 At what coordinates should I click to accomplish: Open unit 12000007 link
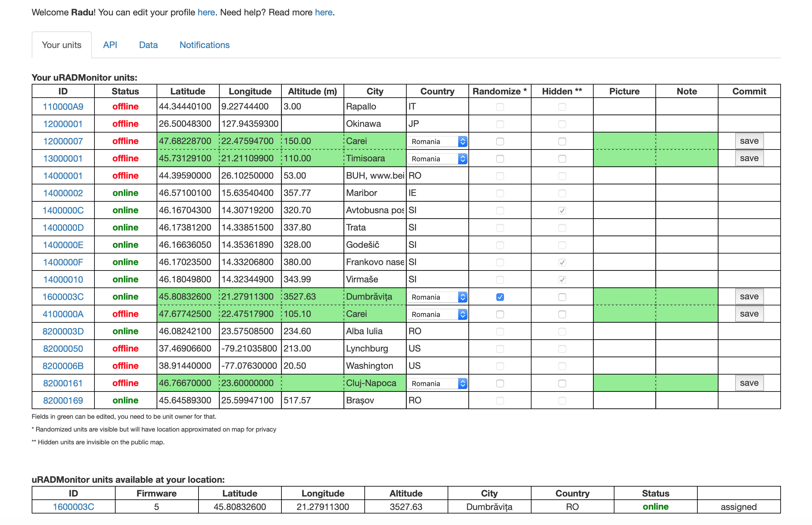click(x=63, y=141)
